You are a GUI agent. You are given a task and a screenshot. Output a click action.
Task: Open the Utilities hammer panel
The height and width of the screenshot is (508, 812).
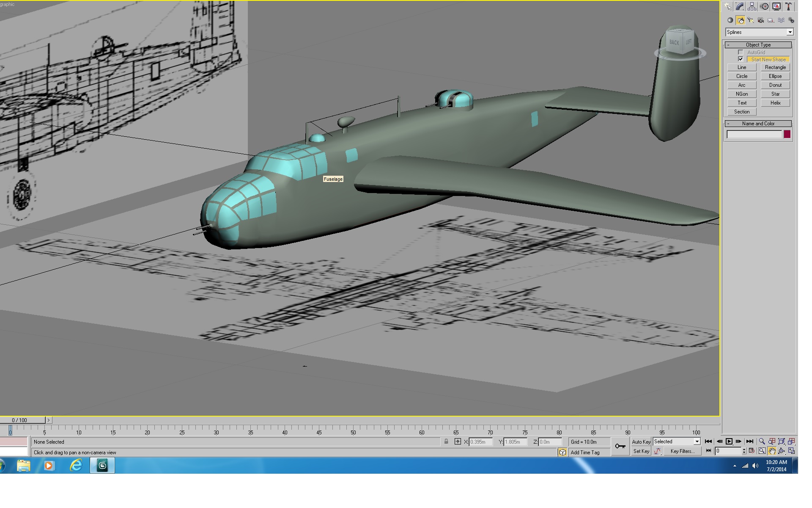coord(789,6)
